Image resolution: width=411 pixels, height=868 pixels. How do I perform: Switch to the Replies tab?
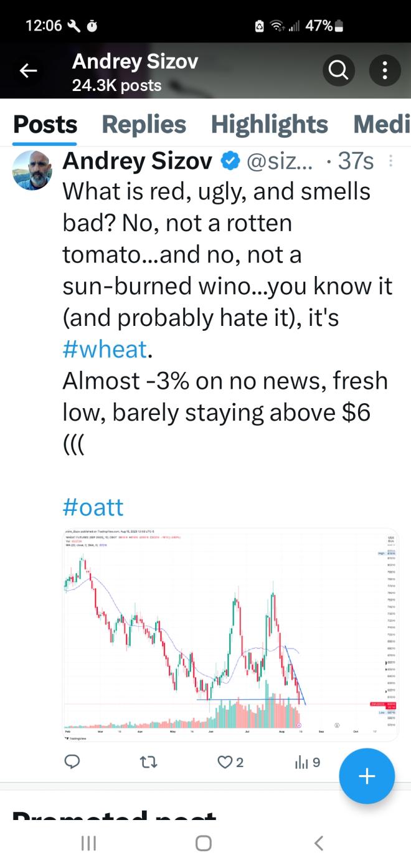click(x=144, y=125)
